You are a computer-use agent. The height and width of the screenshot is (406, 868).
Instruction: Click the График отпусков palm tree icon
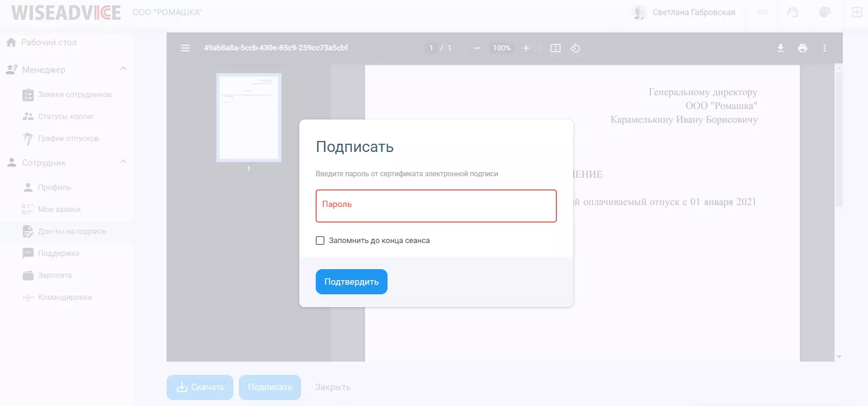click(28, 139)
